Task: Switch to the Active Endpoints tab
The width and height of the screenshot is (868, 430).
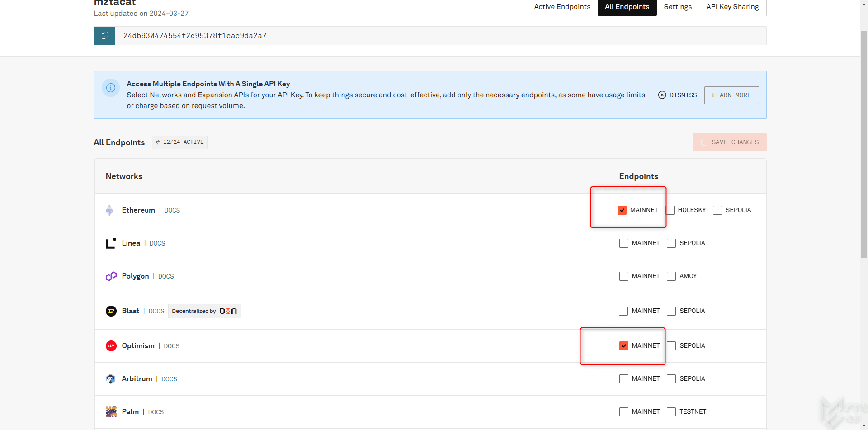Action: point(562,7)
